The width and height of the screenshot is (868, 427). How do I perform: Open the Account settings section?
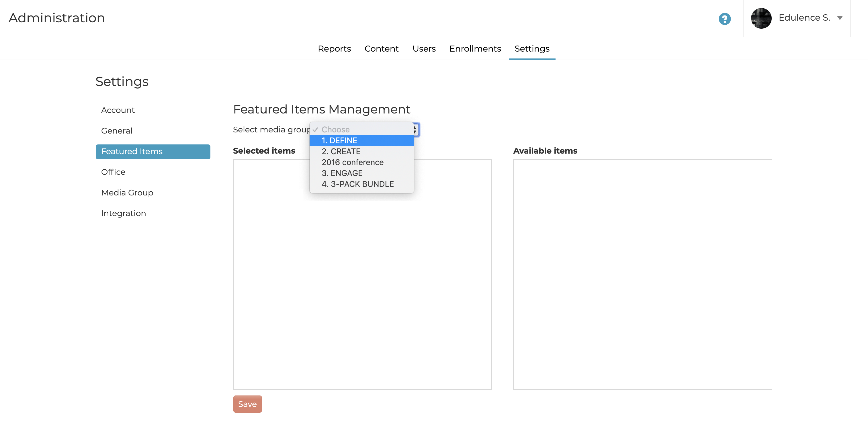[118, 110]
